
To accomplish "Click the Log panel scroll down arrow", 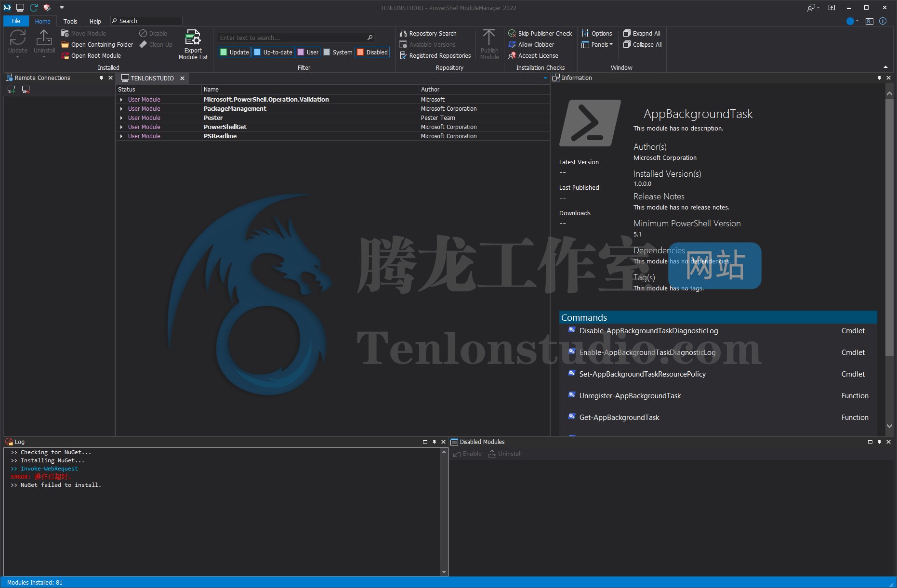I will coord(444,572).
